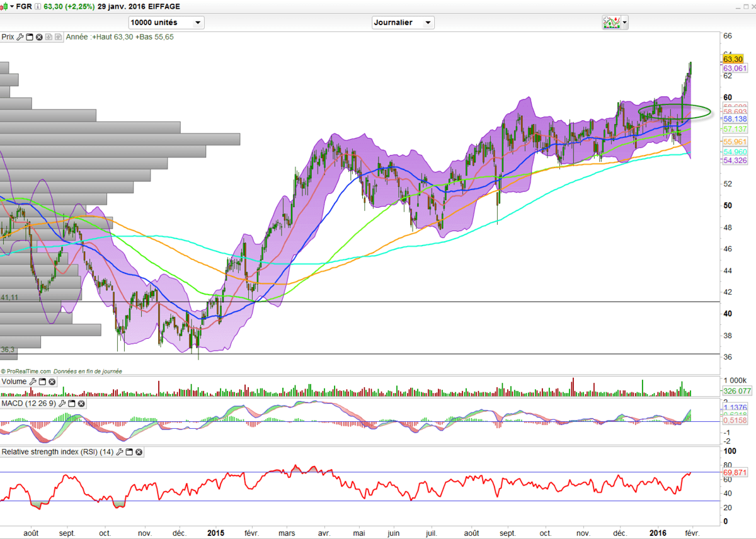Open RSI (14) wrench settings
This screenshot has width=756, height=539.
120,452
